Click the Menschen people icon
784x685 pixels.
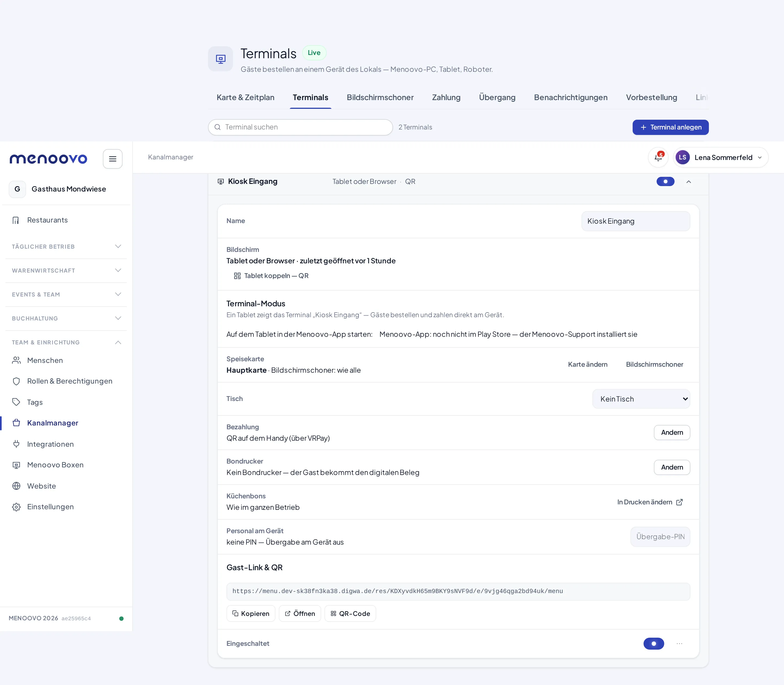click(x=16, y=360)
